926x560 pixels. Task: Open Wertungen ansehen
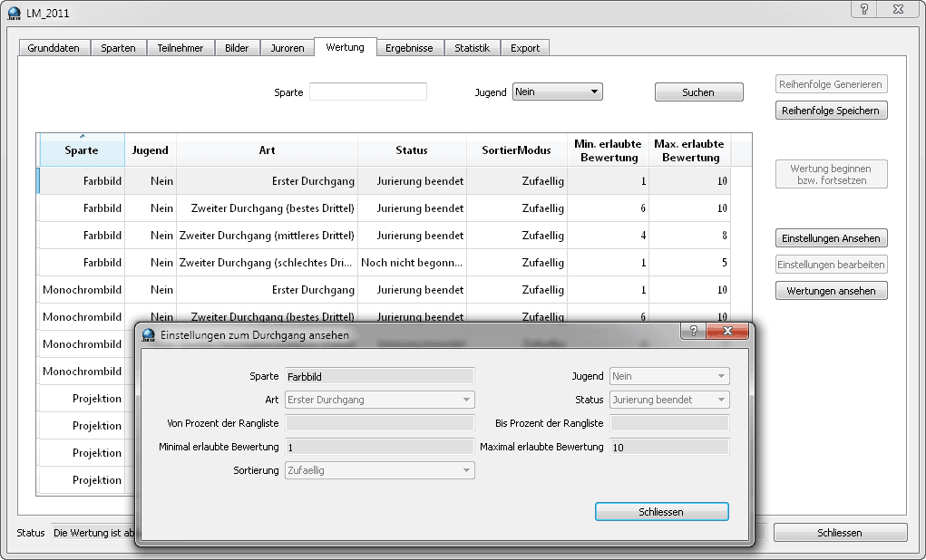coord(831,290)
